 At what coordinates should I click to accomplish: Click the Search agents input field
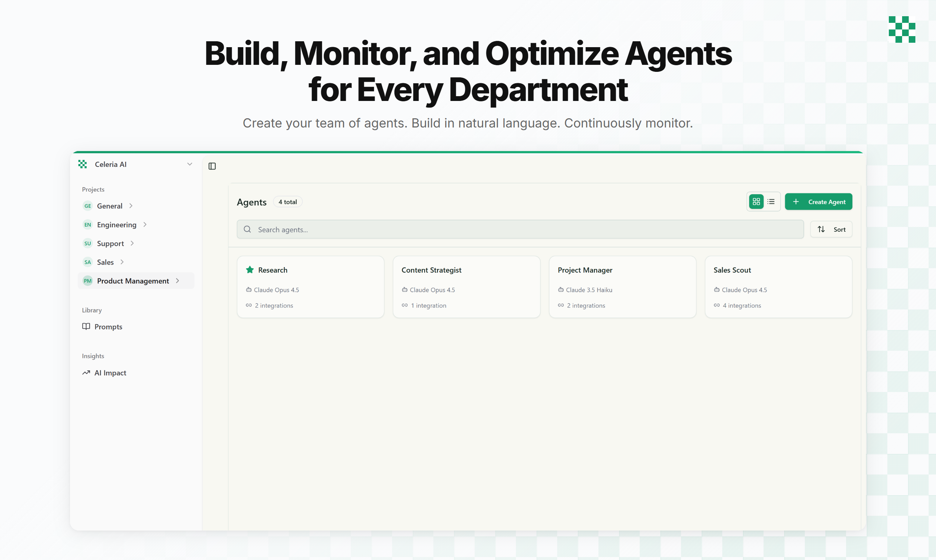521,230
